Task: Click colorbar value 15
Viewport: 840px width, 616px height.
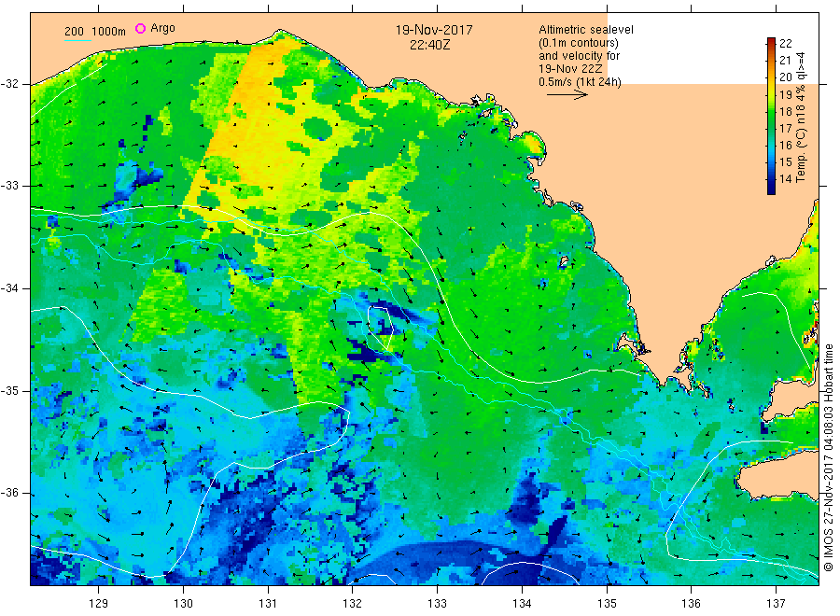Action: click(785, 162)
